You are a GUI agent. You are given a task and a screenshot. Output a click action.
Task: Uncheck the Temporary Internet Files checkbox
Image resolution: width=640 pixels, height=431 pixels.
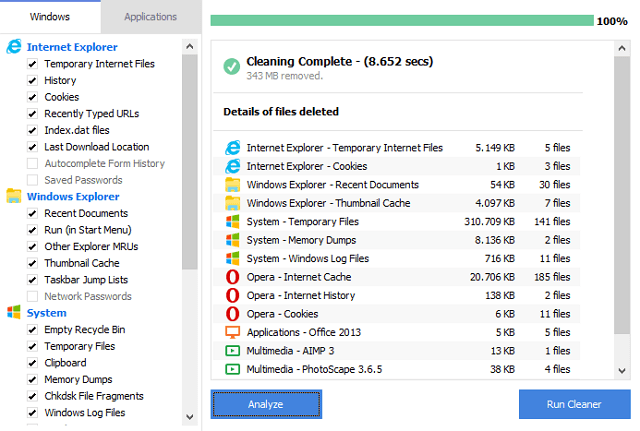(33, 64)
